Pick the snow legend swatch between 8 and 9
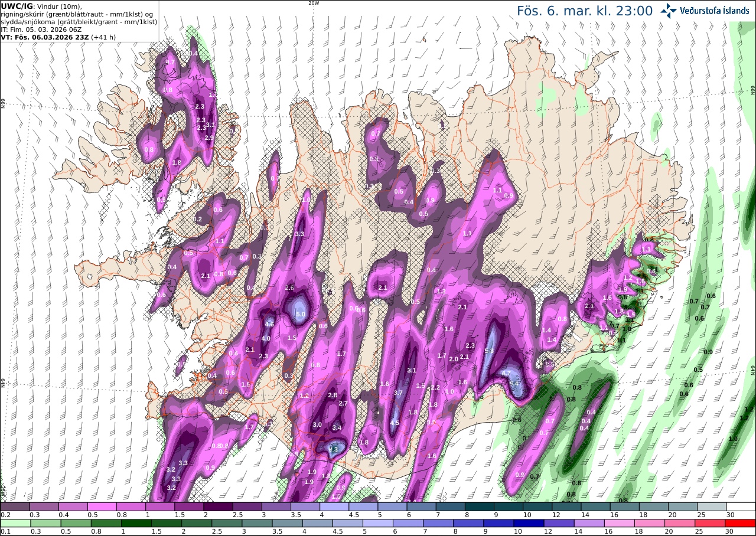The height and width of the screenshot is (536, 756). (x=480, y=506)
